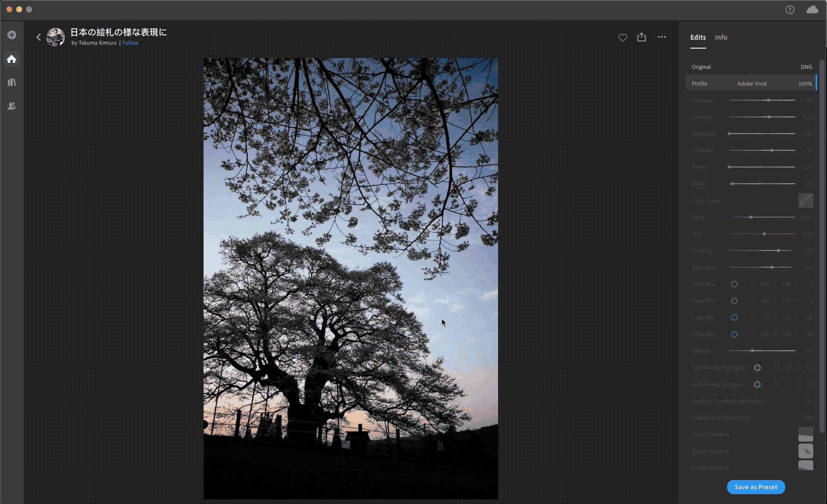827x504 pixels.
Task: Like the photo with heart icon
Action: pyautogui.click(x=622, y=37)
